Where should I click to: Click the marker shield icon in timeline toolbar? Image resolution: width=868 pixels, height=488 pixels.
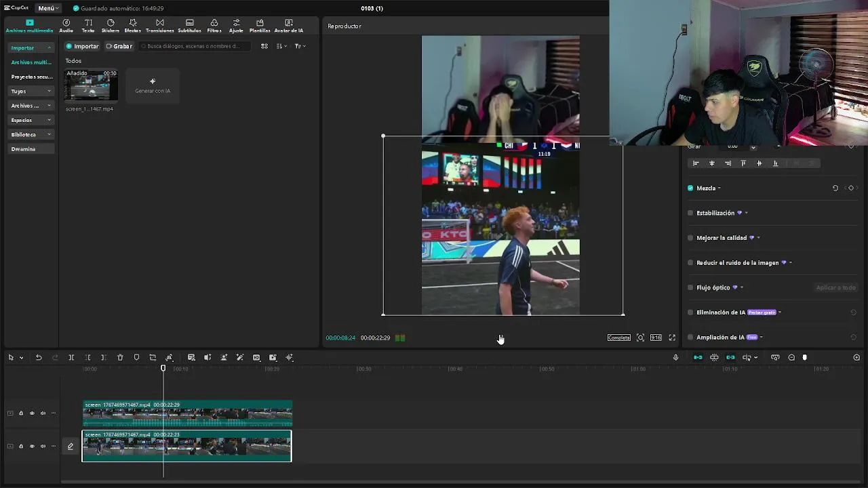[x=136, y=357]
